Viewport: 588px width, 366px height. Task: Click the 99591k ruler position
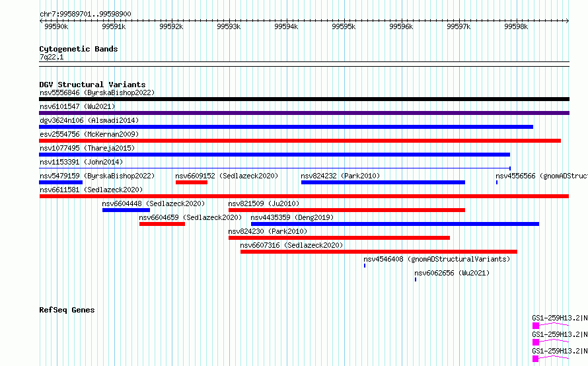coord(114,26)
